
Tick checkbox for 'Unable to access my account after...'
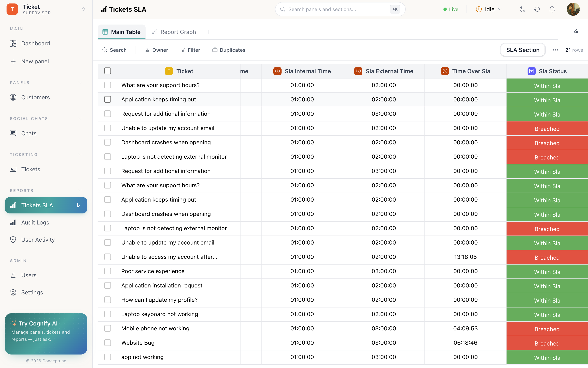(108, 257)
